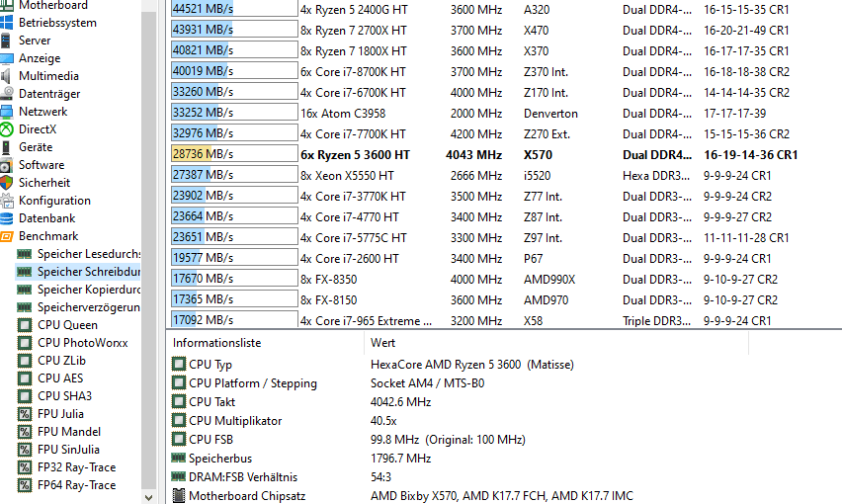Click the CPU Multiplikator info row
This screenshot has width=842, height=504.
pos(235,421)
